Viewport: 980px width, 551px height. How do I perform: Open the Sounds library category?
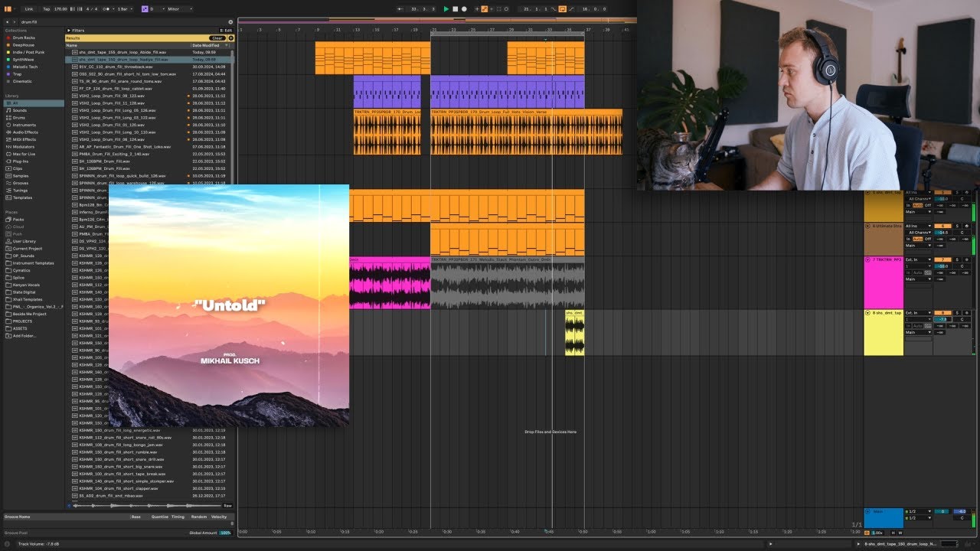(x=19, y=110)
